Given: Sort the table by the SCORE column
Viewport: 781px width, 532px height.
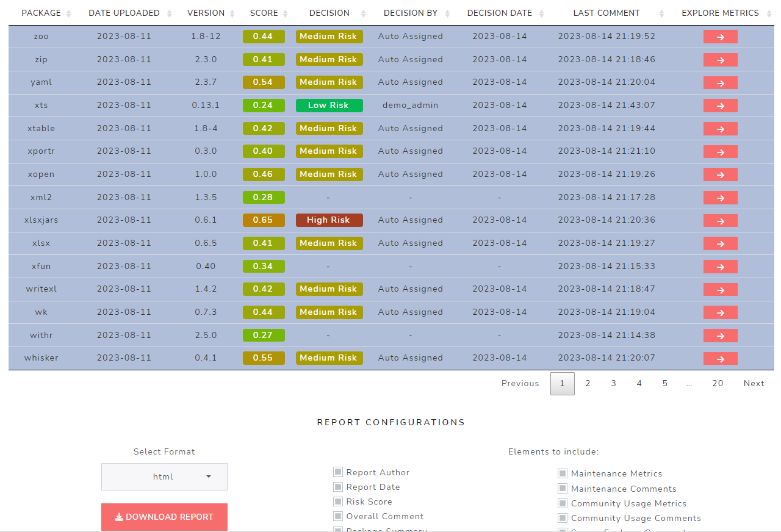Looking at the screenshot, I should pyautogui.click(x=285, y=13).
